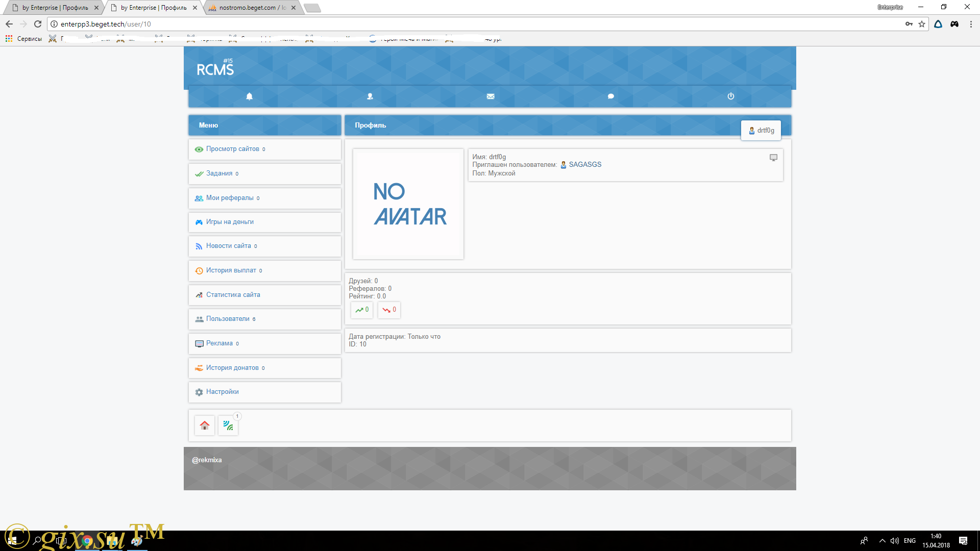Click the saved password key icon
This screenshot has height=551, width=980.
909,24
